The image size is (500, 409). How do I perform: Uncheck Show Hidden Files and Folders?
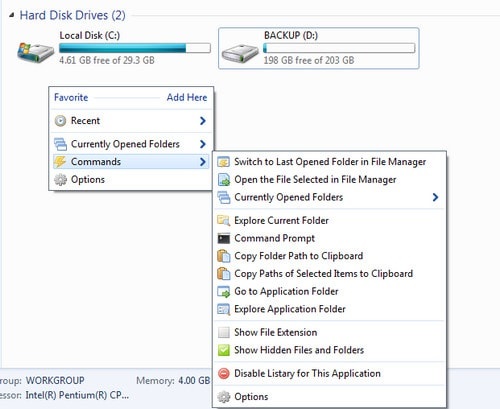[x=224, y=350]
